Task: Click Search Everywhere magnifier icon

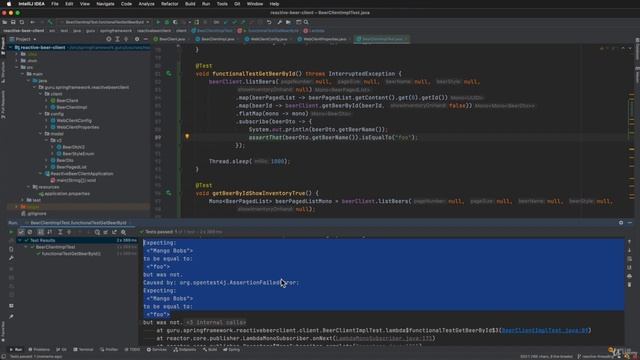Action: point(306,22)
